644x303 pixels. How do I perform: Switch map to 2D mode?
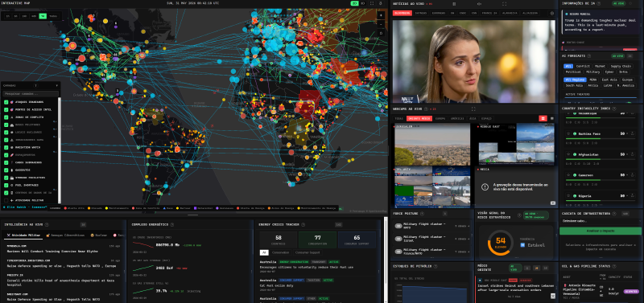354,3
